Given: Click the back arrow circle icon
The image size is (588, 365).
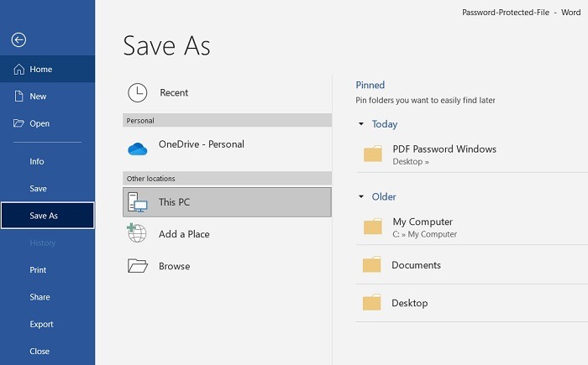Looking at the screenshot, I should [18, 40].
